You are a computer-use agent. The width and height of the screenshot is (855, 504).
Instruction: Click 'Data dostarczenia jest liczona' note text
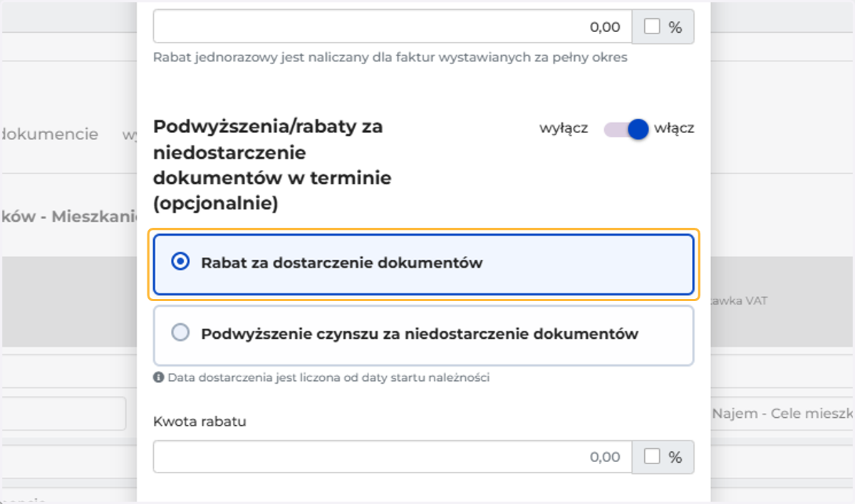coord(328,377)
